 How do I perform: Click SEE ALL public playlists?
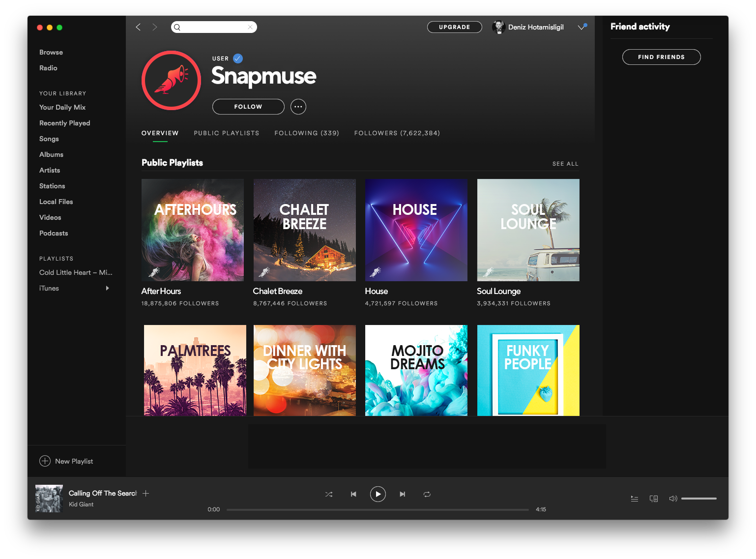click(565, 164)
